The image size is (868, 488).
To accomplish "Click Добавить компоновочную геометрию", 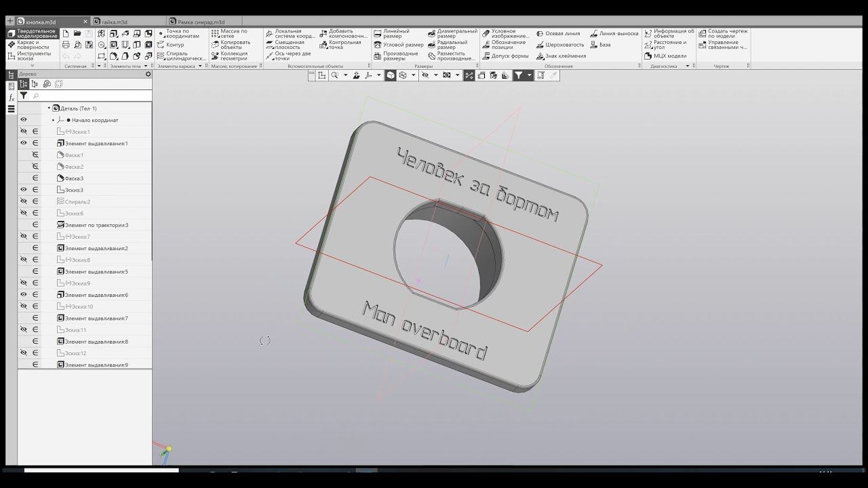I will pyautogui.click(x=344, y=34).
